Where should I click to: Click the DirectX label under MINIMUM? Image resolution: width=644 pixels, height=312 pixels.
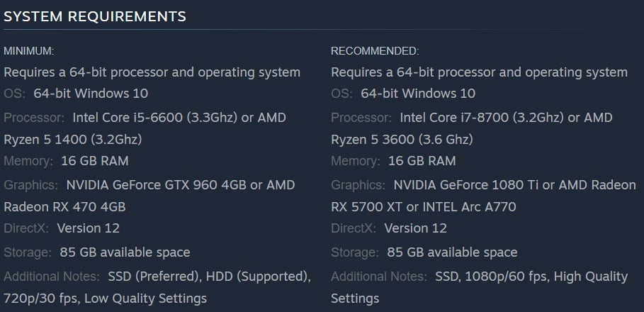pos(26,228)
